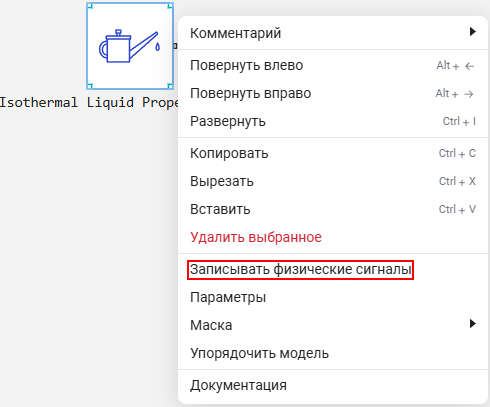Viewport: 490px width, 407px height.
Task: Select Развернуть in the context menu
Action: pyautogui.click(x=333, y=121)
